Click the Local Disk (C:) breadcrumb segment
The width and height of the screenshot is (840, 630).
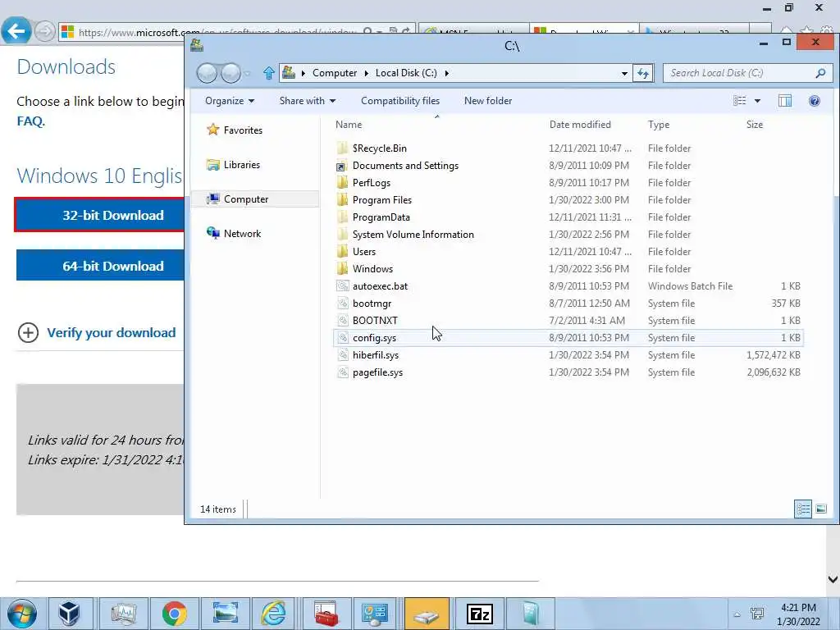coord(406,73)
